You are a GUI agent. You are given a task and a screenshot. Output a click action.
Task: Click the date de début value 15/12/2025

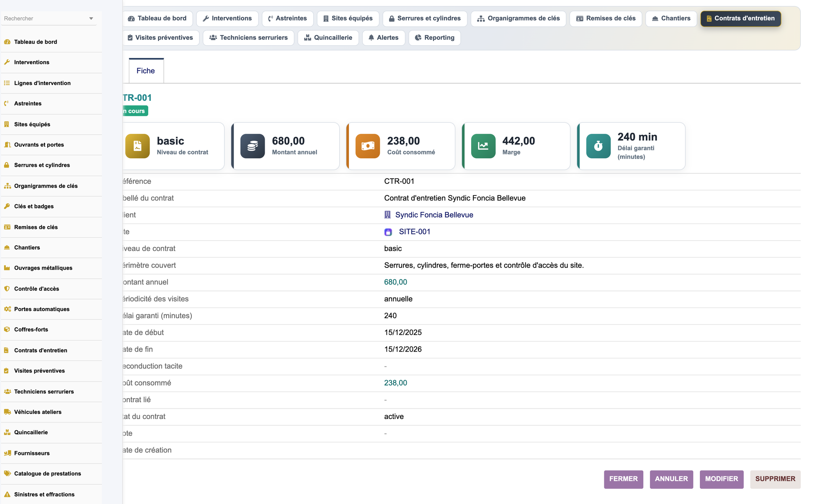point(403,333)
